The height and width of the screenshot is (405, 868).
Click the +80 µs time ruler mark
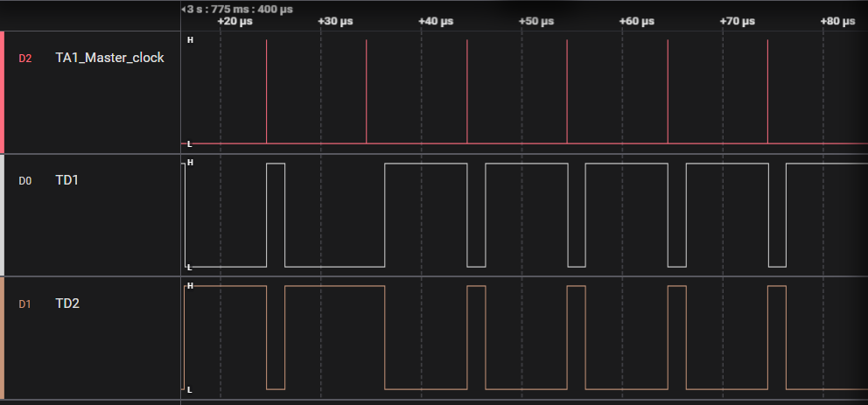(837, 22)
